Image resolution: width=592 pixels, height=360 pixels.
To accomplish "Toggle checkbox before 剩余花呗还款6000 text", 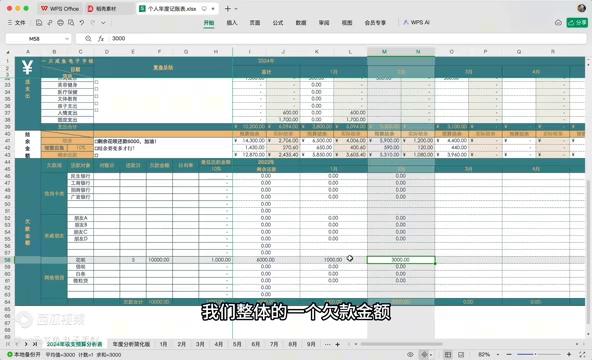I will click(96, 141).
